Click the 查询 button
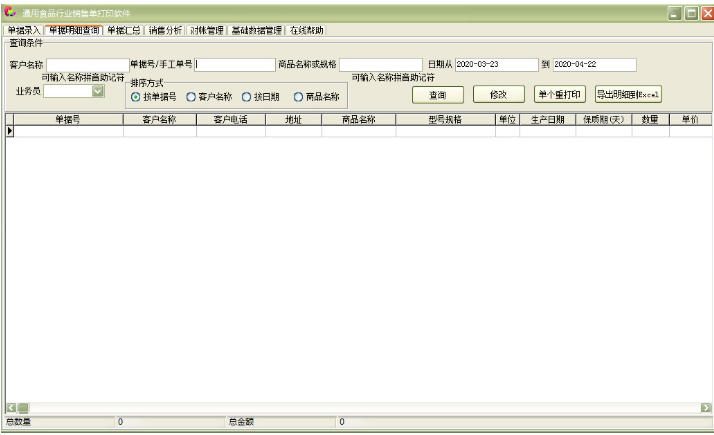Image resolution: width=714 pixels, height=435 pixels. tap(438, 95)
